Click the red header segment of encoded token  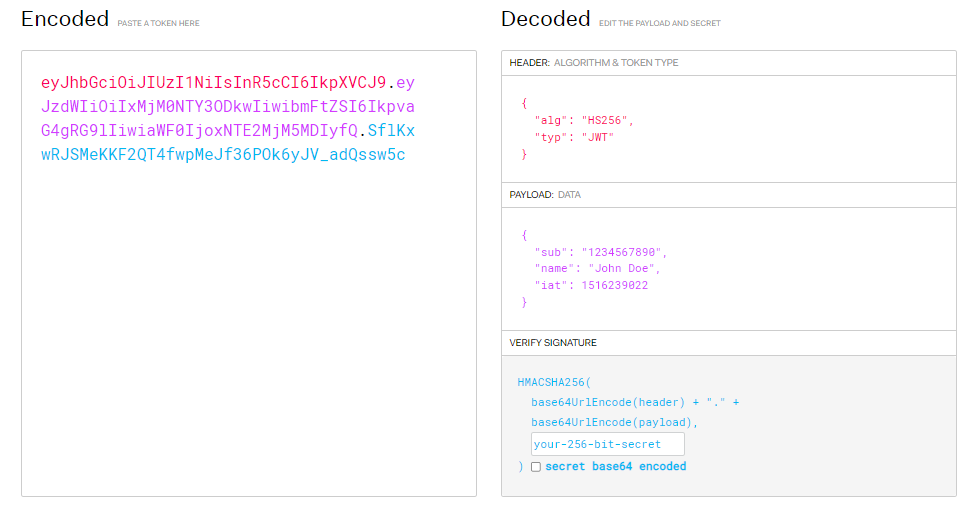click(213, 82)
